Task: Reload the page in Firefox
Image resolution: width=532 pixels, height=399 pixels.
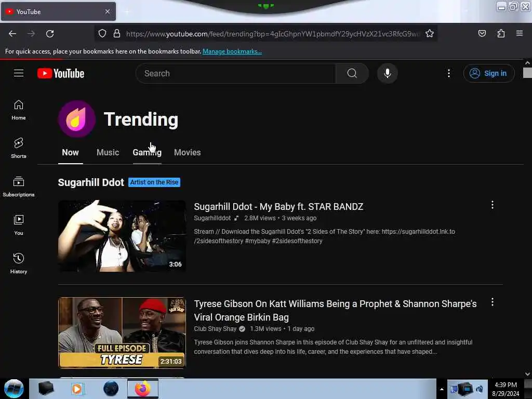Action: coord(50,34)
